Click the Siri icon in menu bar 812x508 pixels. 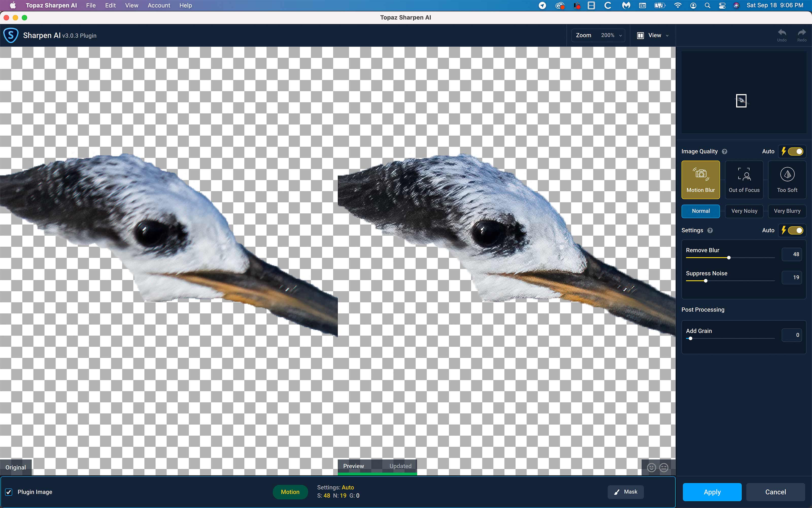tap(736, 5)
